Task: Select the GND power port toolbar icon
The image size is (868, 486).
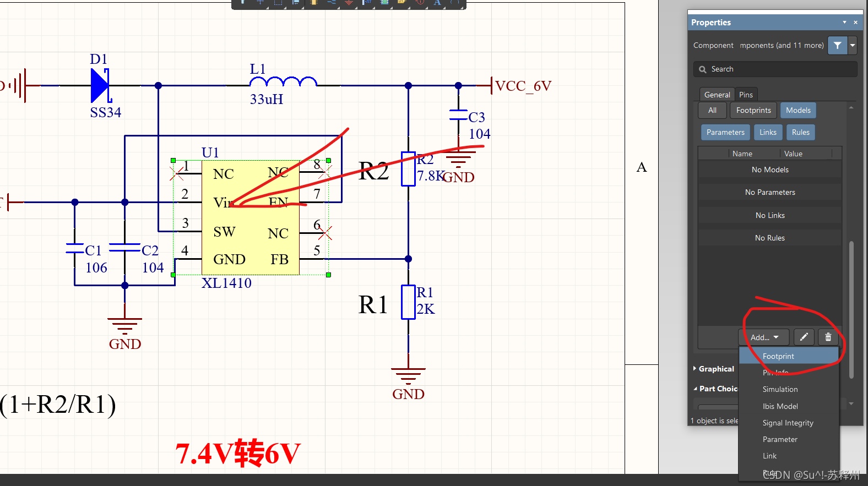Action: click(349, 3)
